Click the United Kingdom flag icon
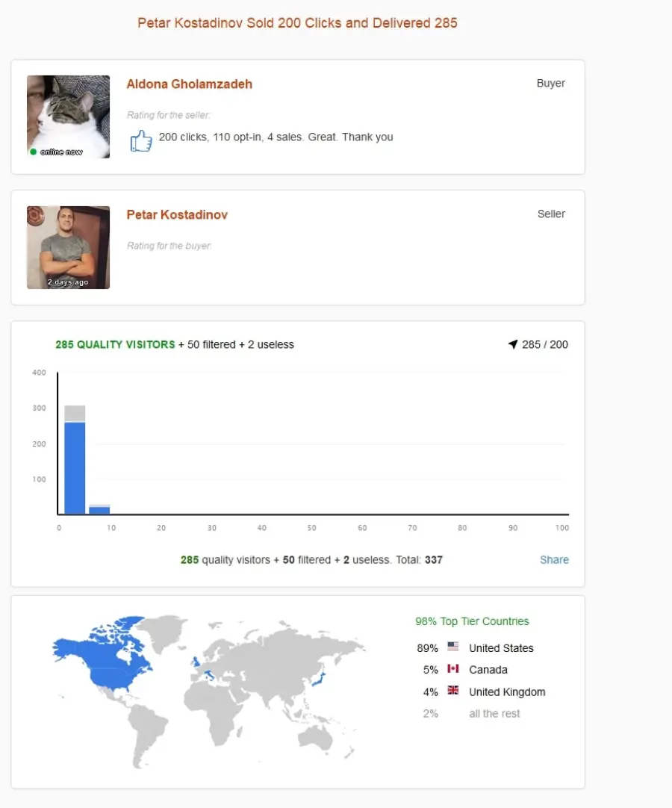The height and width of the screenshot is (808, 672). click(453, 690)
